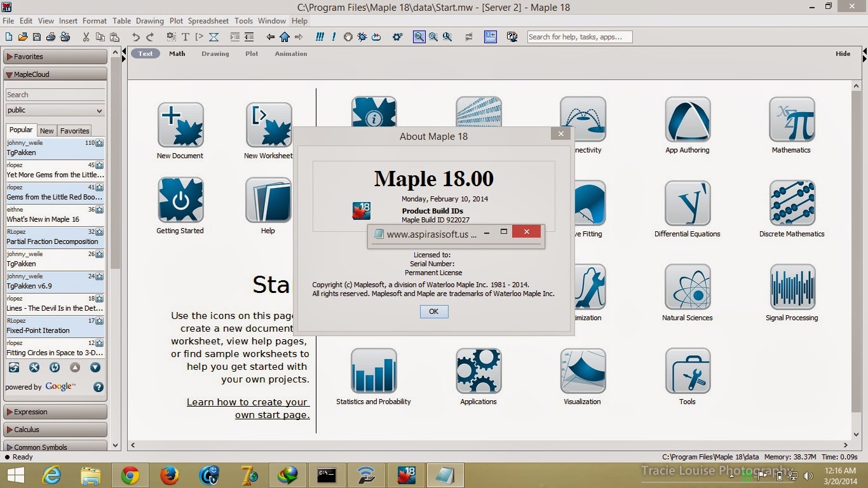Screen dimensions: 868x488
Task: Click the debugger bug icon in the toolbar
Action: click(x=362, y=37)
